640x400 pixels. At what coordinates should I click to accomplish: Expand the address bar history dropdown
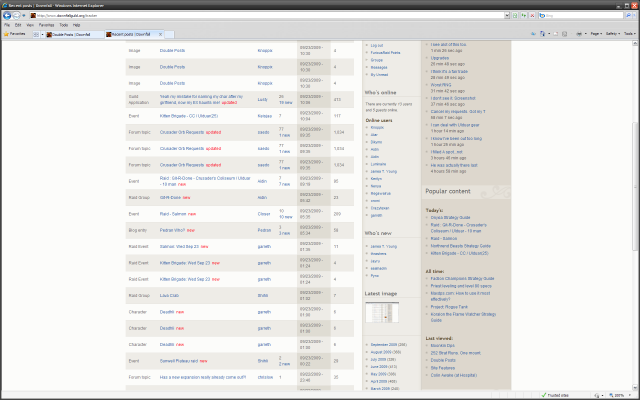pyautogui.click(x=507, y=16)
